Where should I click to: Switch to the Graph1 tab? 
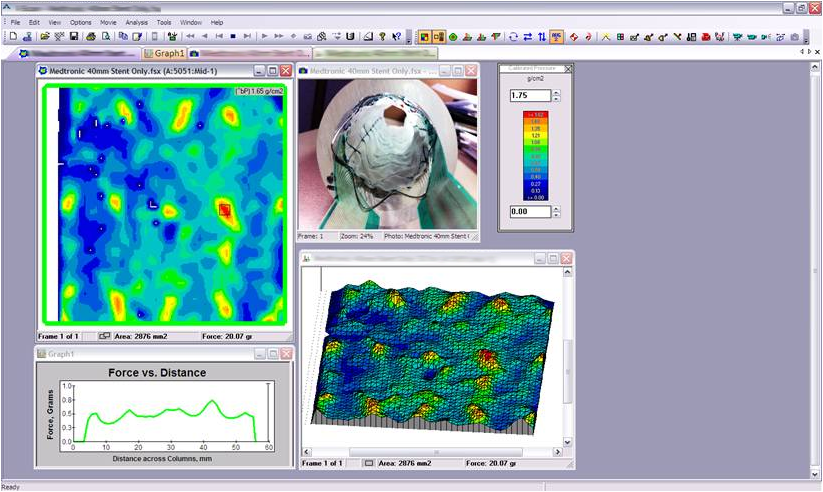click(164, 53)
